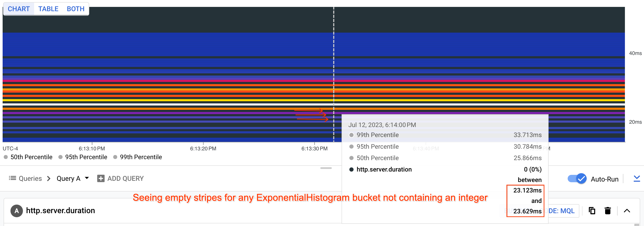Collapse the query panel with the chevron icon
The height and width of the screenshot is (226, 644).
pos(627,211)
